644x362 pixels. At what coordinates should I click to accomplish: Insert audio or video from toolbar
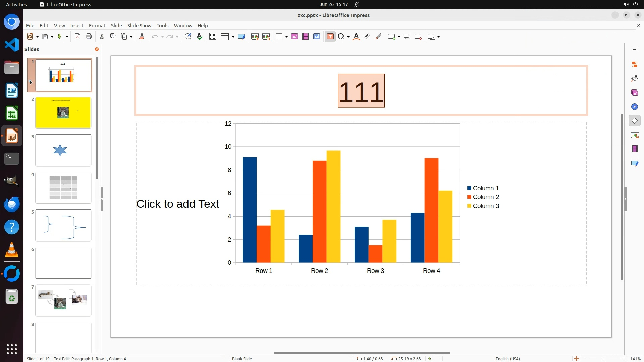pos(306,37)
